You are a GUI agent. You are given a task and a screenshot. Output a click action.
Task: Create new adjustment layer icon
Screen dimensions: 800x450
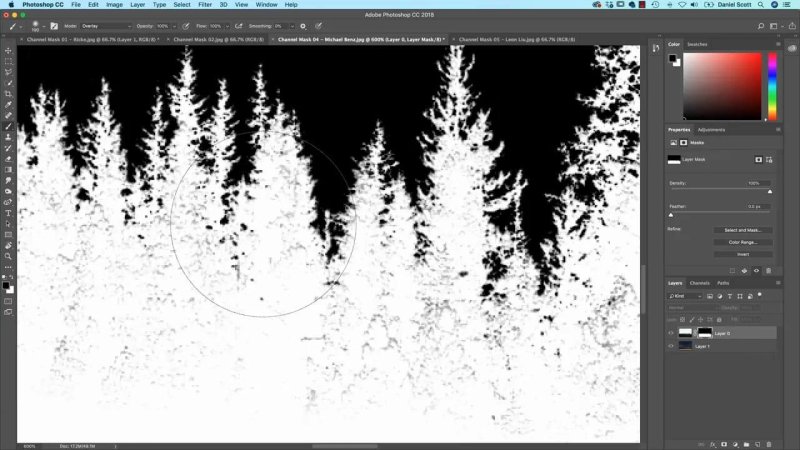735,444
